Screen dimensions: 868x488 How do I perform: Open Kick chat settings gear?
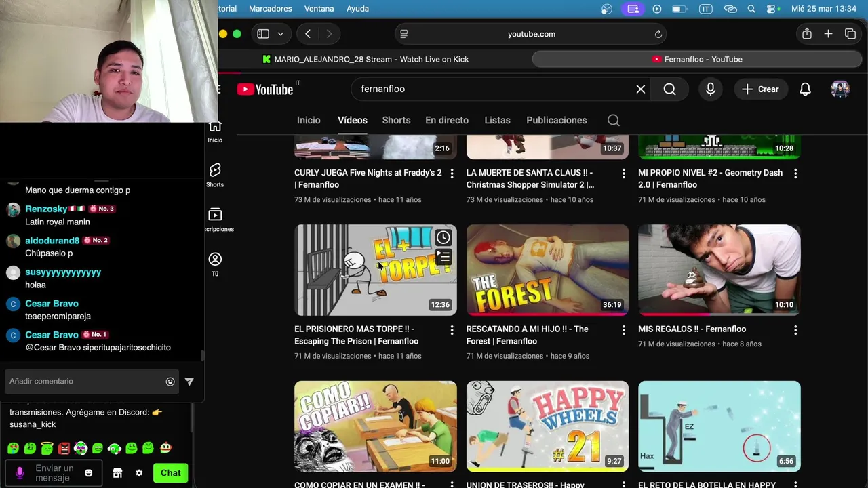pos(139,473)
